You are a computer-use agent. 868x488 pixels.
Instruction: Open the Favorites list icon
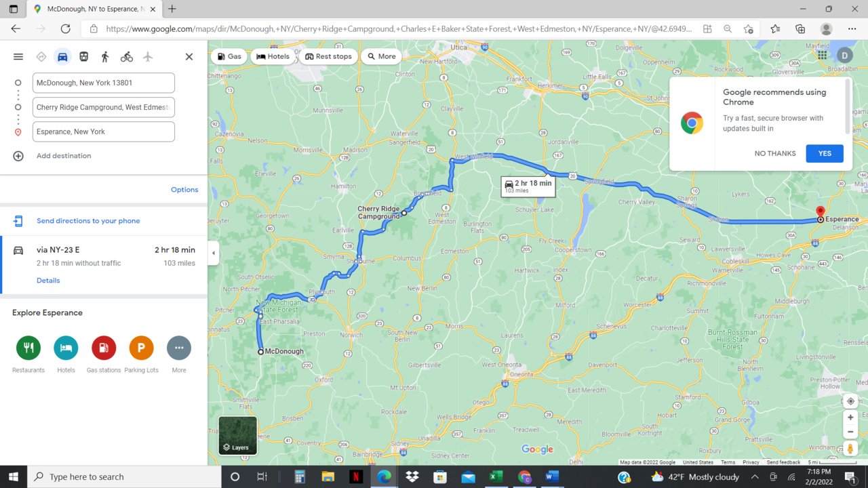(x=775, y=28)
